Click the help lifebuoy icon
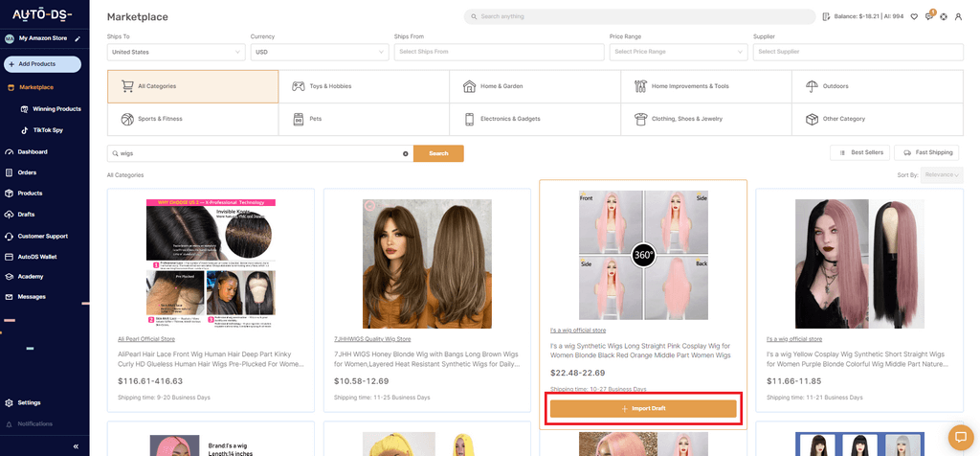980x456 pixels. (x=944, y=16)
